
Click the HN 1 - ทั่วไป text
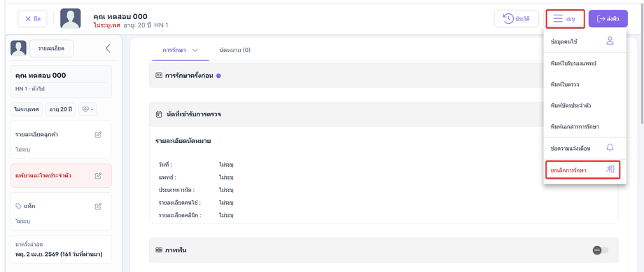30,89
